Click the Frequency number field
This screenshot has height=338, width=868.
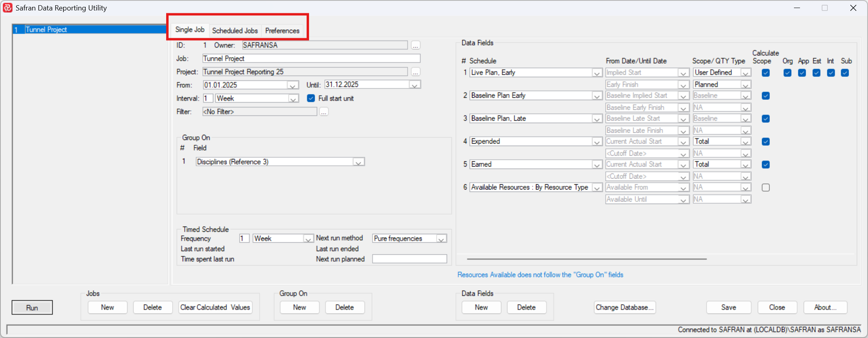pyautogui.click(x=244, y=239)
